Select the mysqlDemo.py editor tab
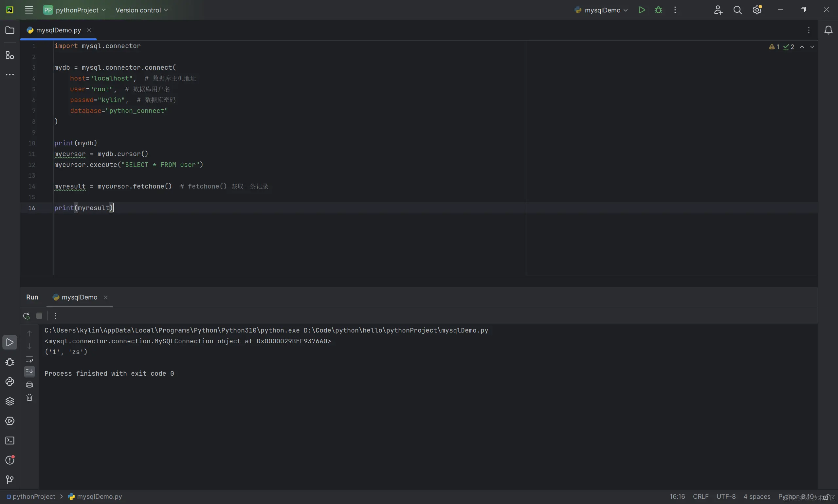The width and height of the screenshot is (838, 504). 58,30
